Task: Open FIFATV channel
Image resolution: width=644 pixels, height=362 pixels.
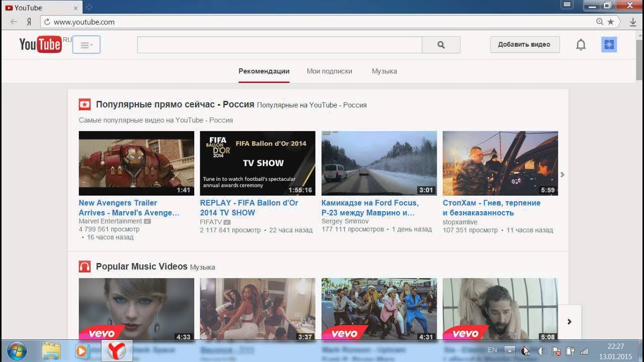Action: click(211, 222)
